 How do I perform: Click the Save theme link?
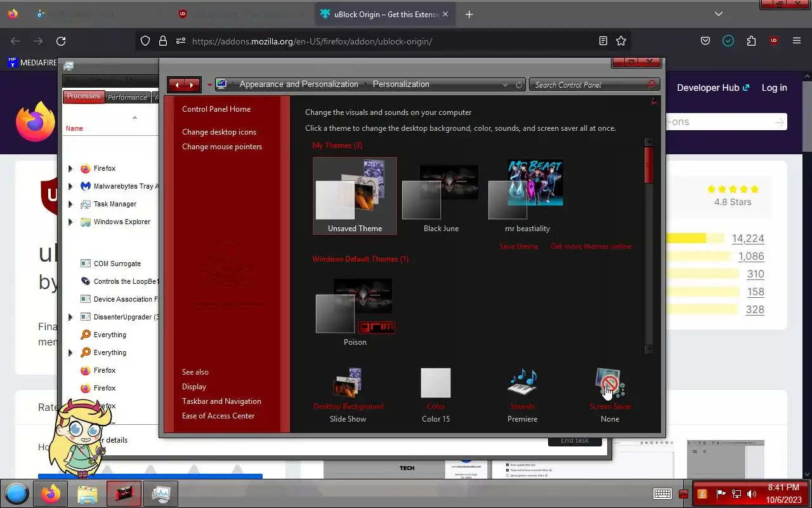[x=518, y=246]
